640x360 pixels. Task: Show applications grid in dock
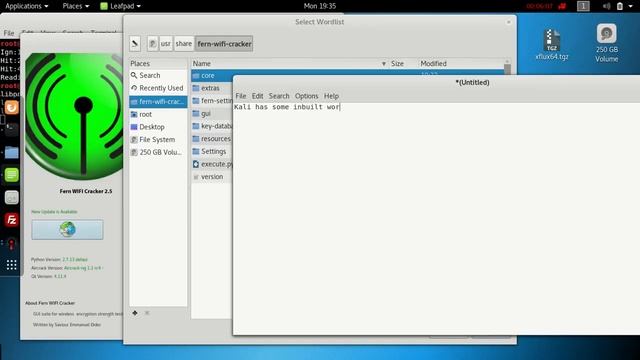pyautogui.click(x=11, y=265)
